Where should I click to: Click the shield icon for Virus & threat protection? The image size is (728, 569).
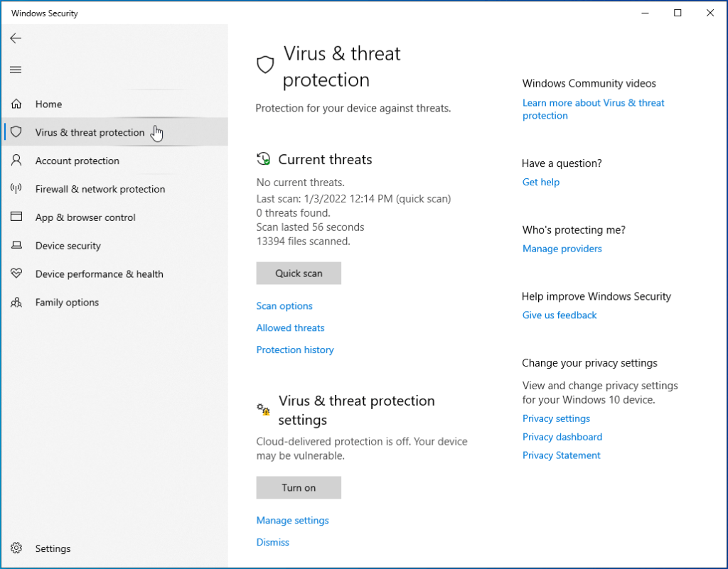[x=16, y=132]
